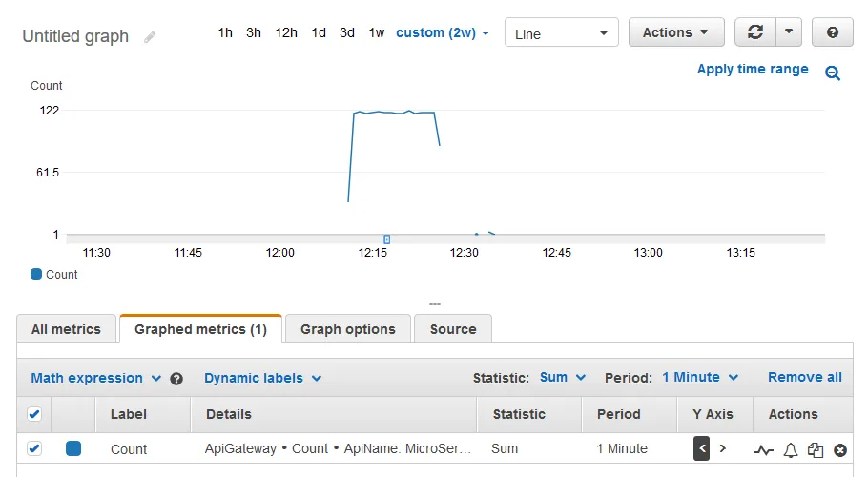
Task: Open the Statistic Sum dropdown
Action: pos(562,378)
